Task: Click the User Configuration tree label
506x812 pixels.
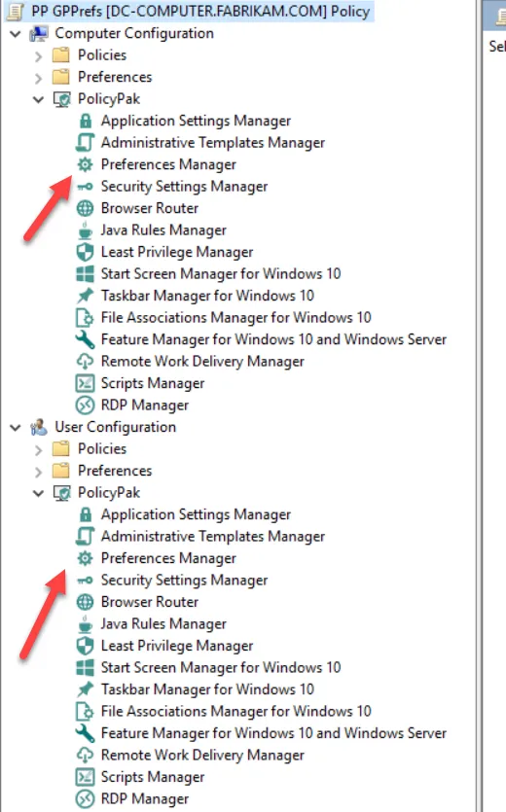Action: [115, 427]
